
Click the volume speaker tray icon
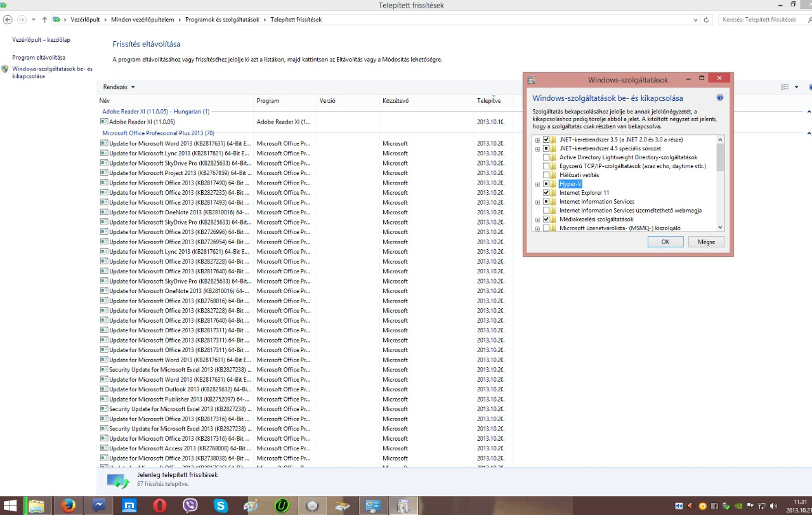(x=773, y=506)
